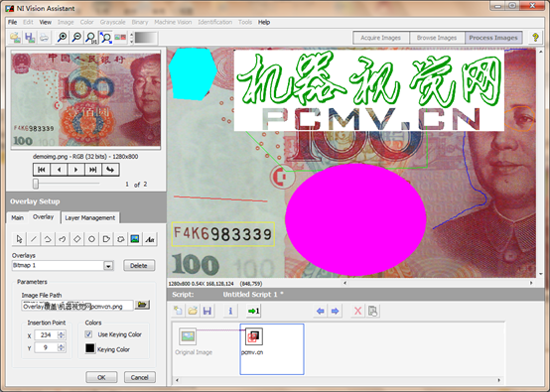This screenshot has height=392, width=550.
Task: Select the arrow pointer selection tool
Action: coord(19,239)
